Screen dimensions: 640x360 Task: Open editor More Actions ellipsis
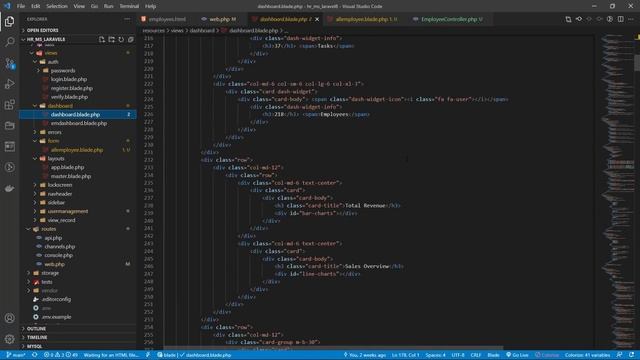tap(631, 19)
